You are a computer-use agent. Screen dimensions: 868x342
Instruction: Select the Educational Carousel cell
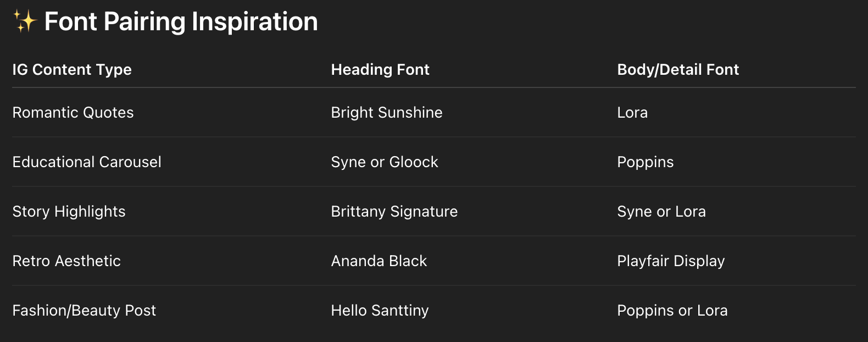(x=87, y=162)
